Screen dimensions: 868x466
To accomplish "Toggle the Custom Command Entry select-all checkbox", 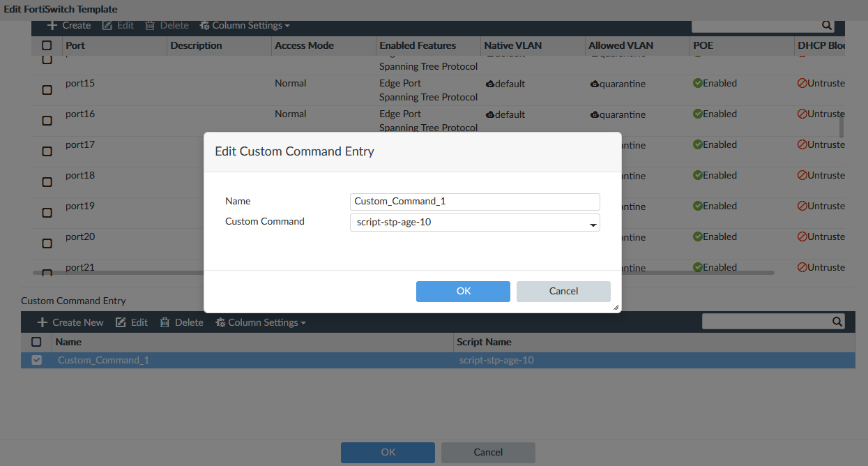I will (37, 342).
